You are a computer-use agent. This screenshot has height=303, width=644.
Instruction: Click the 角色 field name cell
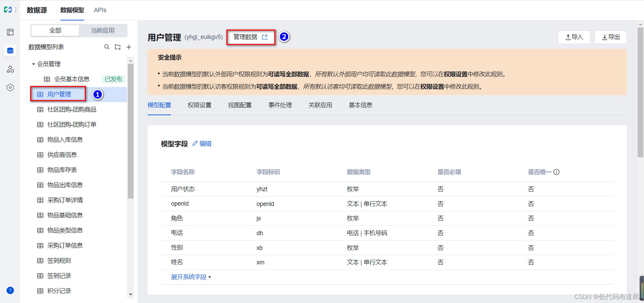(177, 218)
